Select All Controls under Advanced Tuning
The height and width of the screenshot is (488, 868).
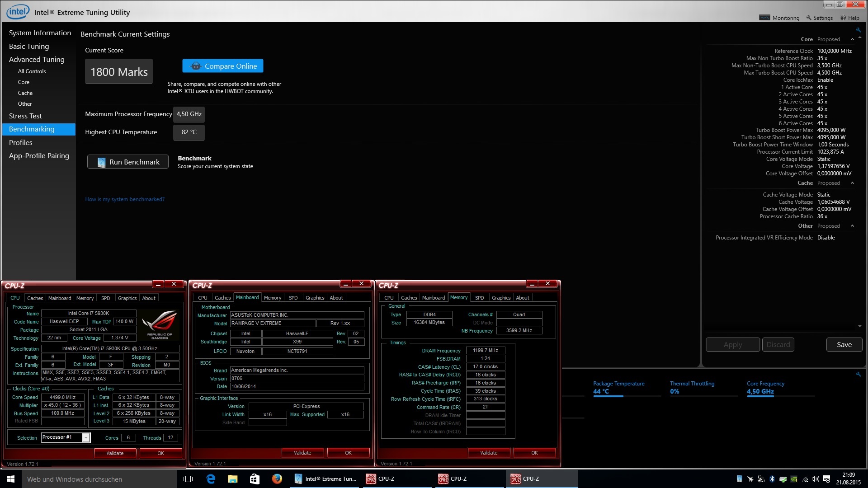tap(32, 71)
